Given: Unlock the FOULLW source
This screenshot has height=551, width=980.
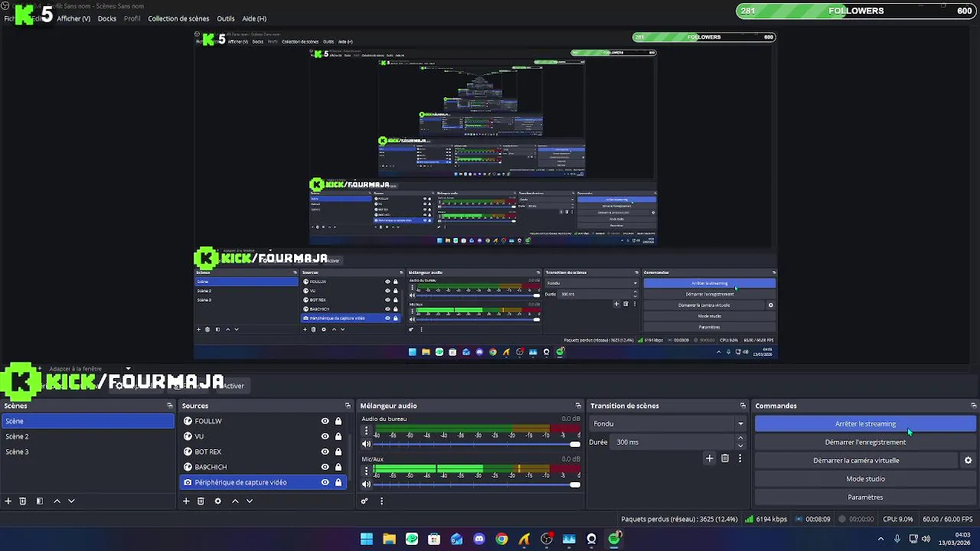Looking at the screenshot, I should click(338, 421).
